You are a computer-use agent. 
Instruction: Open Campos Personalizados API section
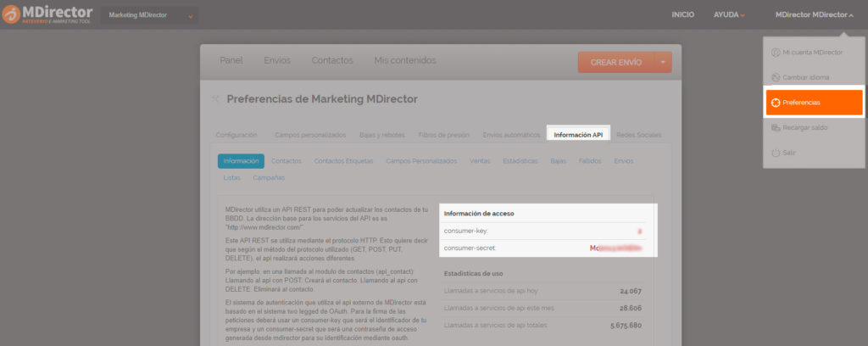coord(421,161)
